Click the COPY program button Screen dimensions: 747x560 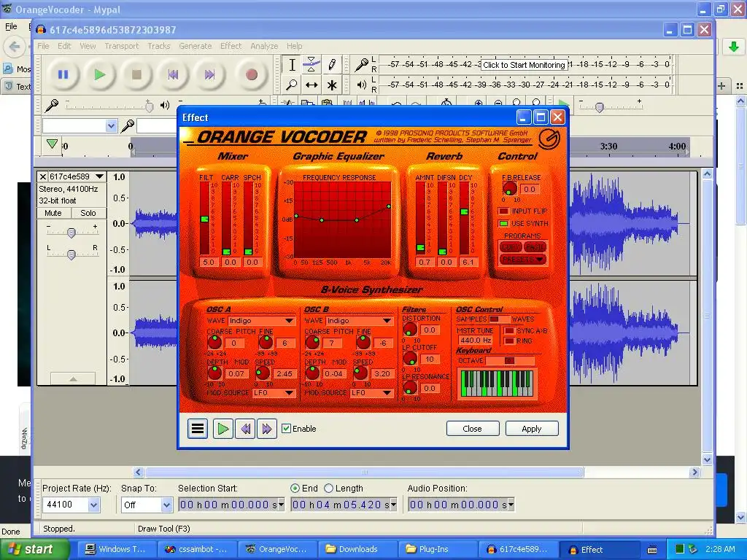[x=510, y=247]
